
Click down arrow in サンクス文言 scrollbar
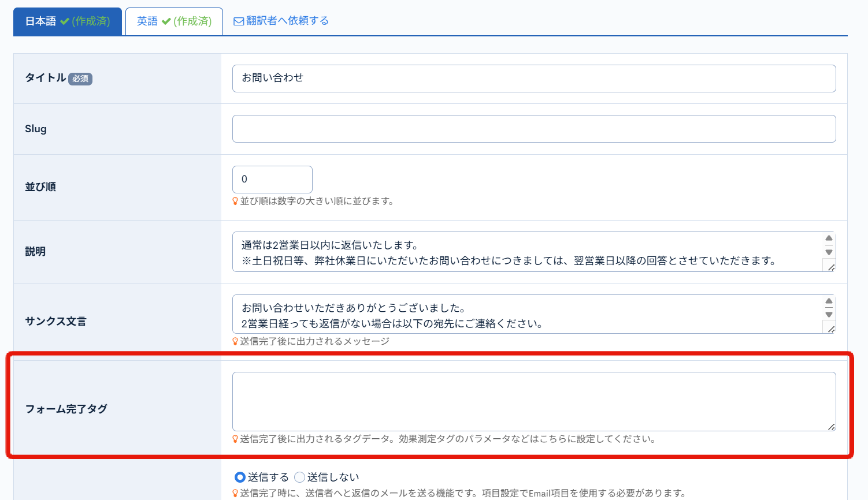click(x=829, y=315)
